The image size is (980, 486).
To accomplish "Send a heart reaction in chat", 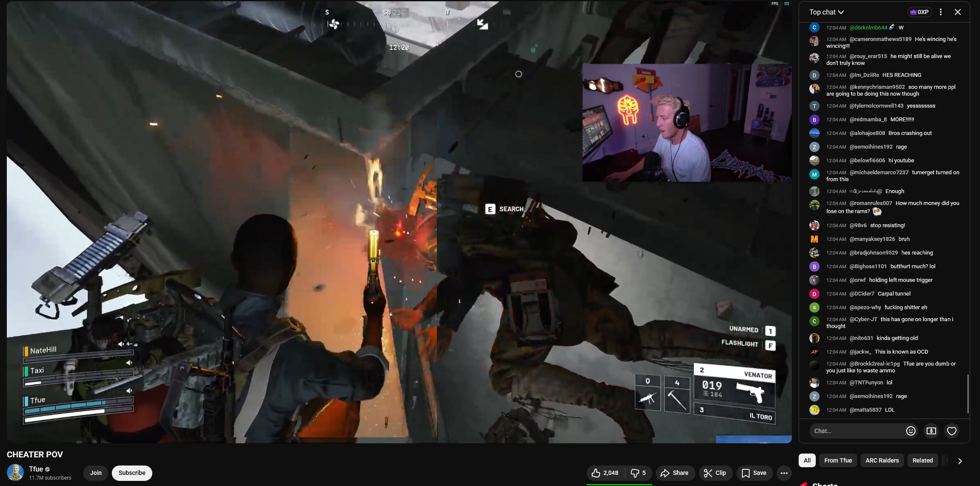I will pos(951,431).
